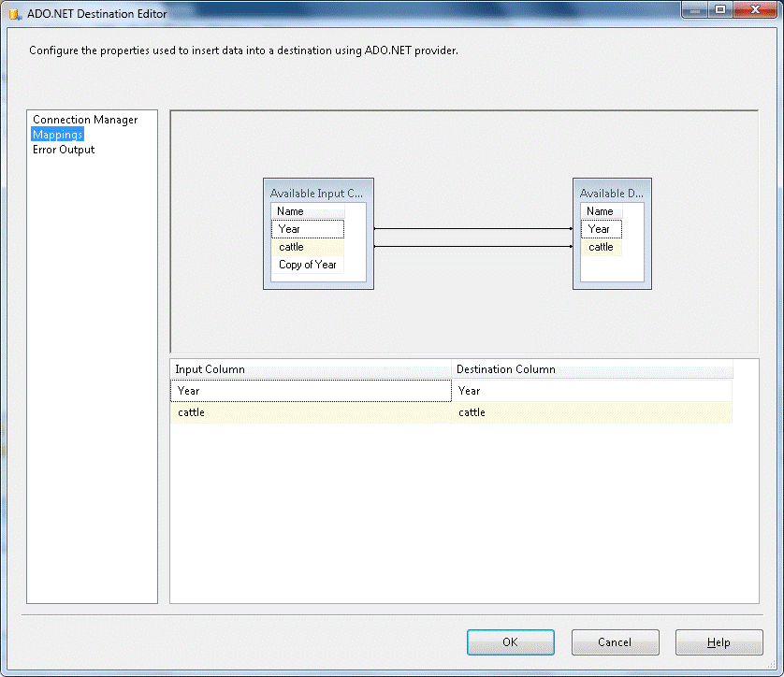The width and height of the screenshot is (784, 677).
Task: Select the cattle mapping line
Action: (473, 246)
